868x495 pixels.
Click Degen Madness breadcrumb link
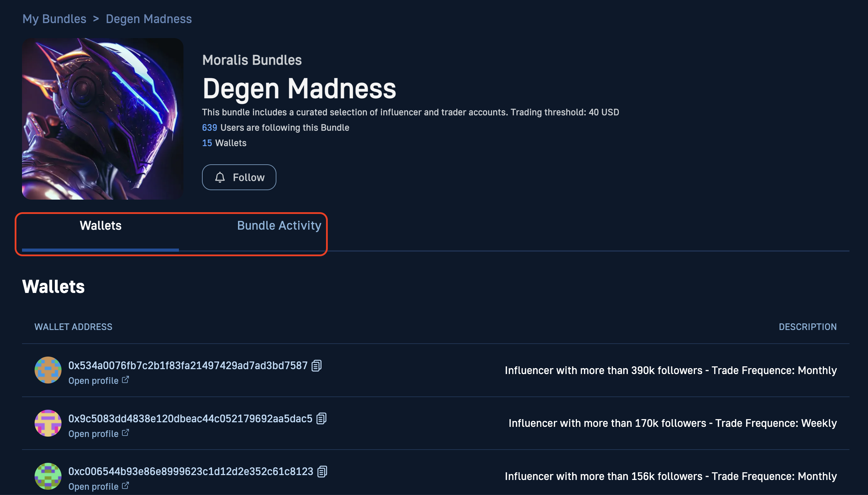(149, 19)
